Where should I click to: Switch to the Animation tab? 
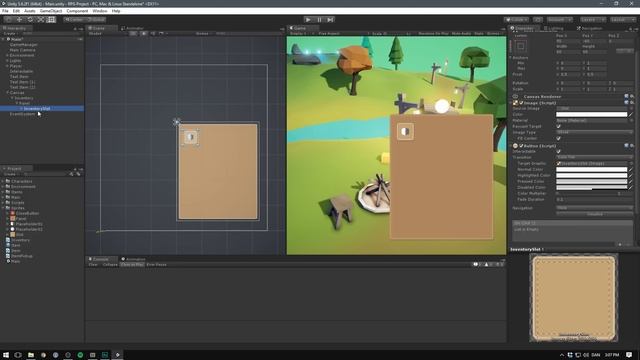point(133,259)
